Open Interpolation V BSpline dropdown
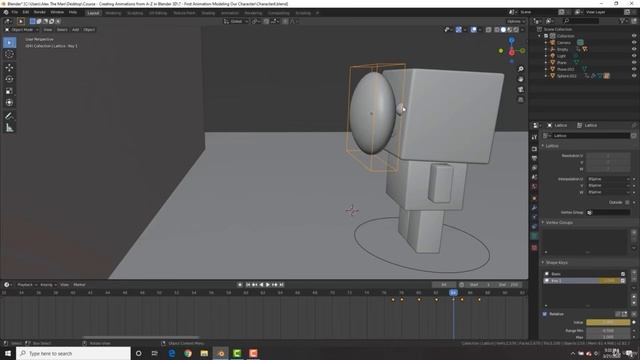The image size is (640, 360). pos(609,186)
